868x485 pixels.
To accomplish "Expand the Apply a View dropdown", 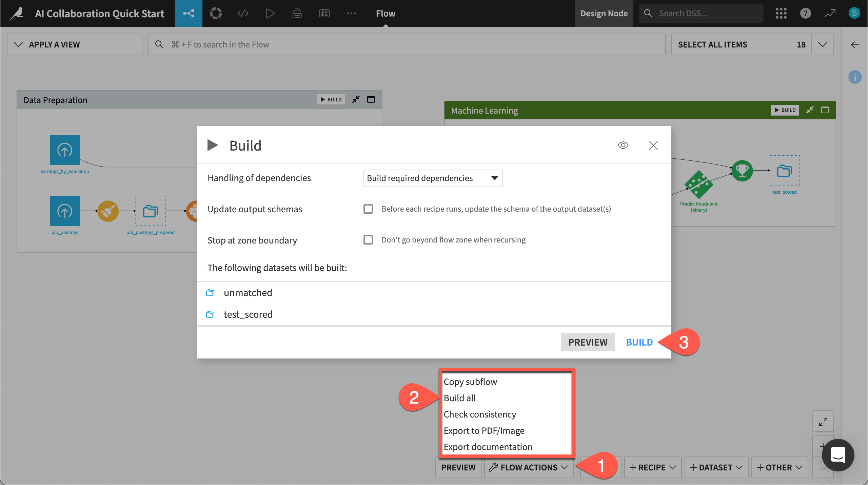I will (x=75, y=44).
